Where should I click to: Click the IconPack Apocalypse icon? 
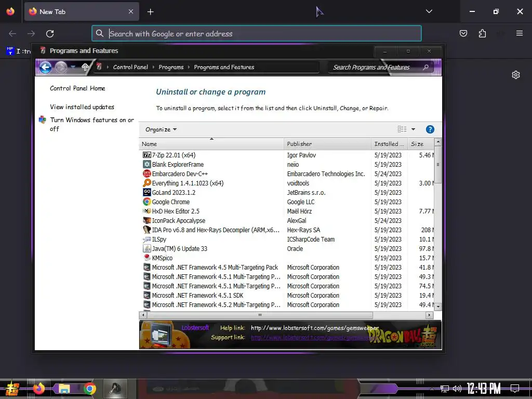tap(147, 220)
